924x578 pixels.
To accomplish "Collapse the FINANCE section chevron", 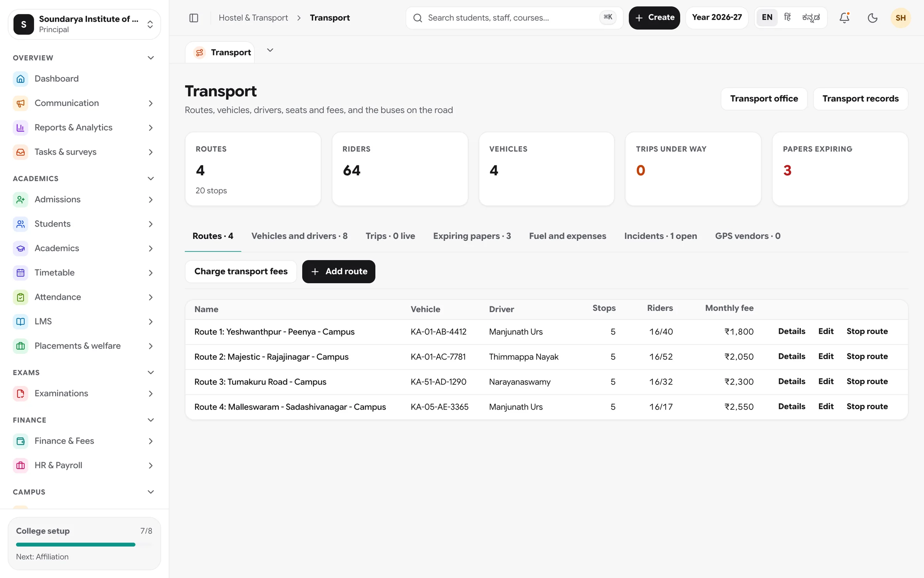I will pos(151,420).
